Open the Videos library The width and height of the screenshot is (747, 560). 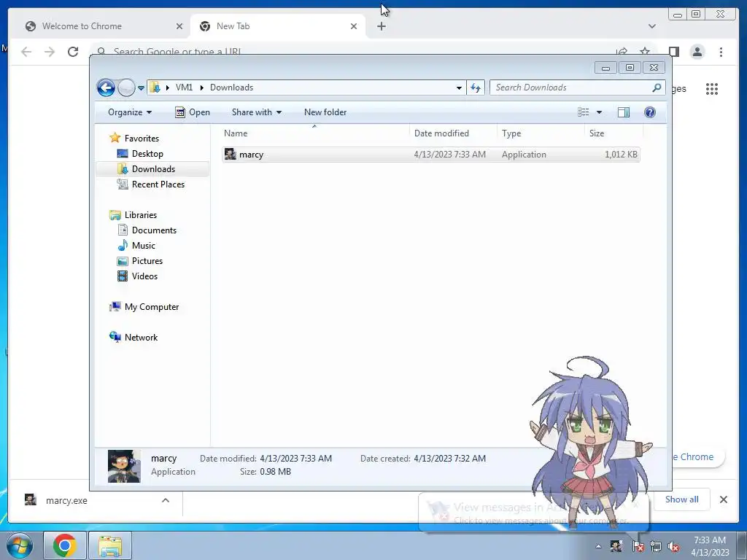tap(144, 276)
